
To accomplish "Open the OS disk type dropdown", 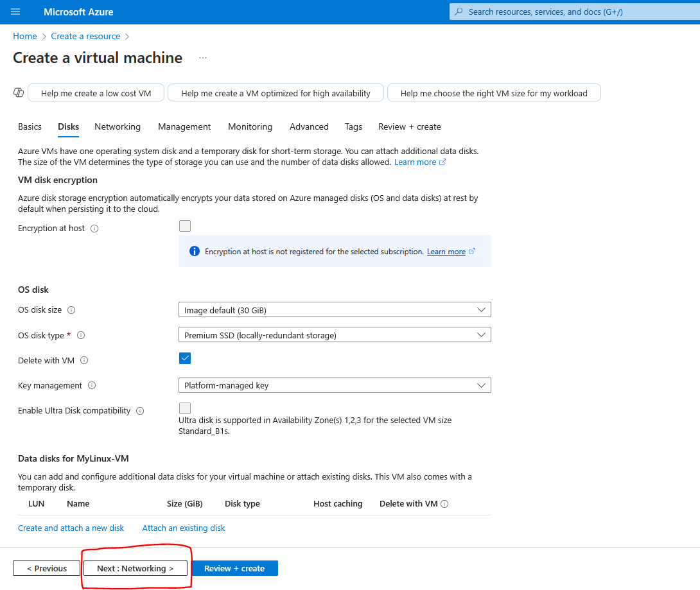I will 335,334.
